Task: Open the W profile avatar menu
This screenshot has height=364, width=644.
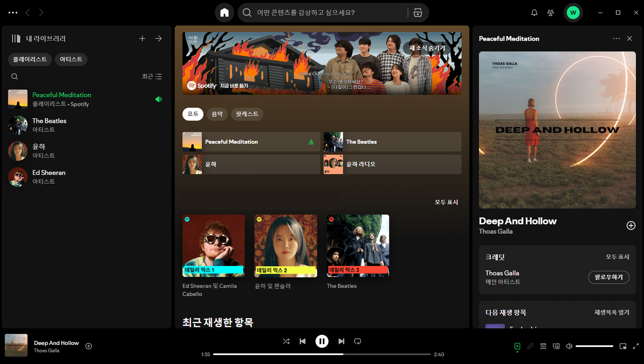Action: (x=573, y=13)
